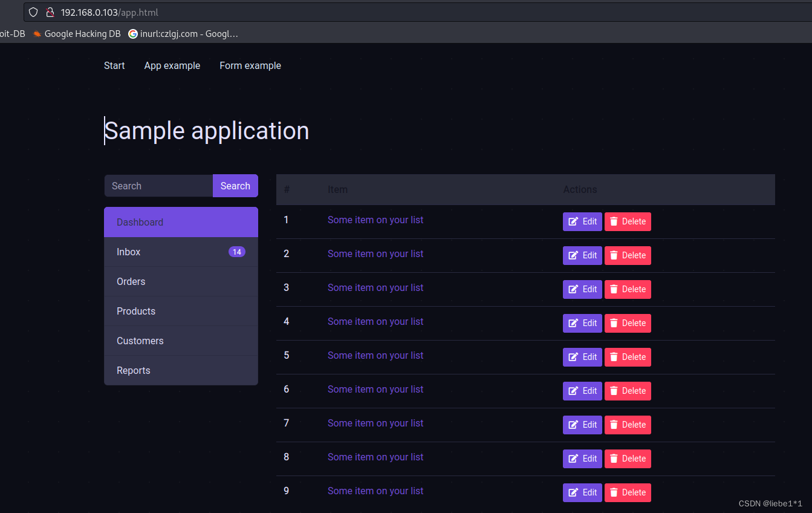This screenshot has height=513, width=812.
Task: Edit item in row 4
Action: (582, 323)
